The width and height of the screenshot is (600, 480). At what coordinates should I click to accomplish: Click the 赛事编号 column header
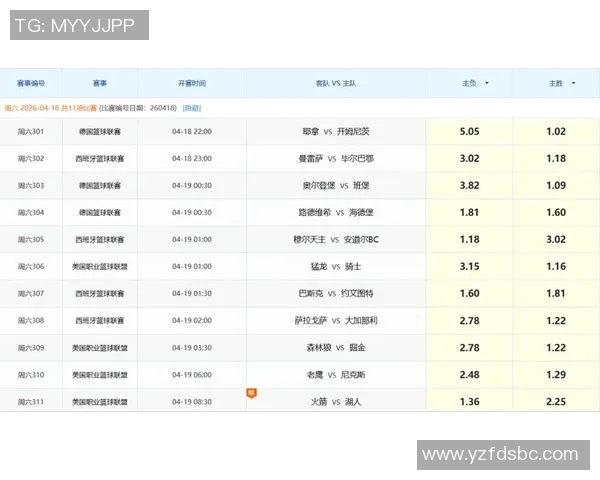tap(31, 83)
